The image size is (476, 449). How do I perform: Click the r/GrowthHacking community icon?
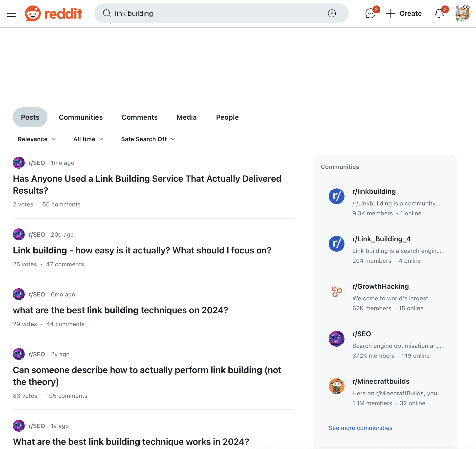tap(336, 291)
